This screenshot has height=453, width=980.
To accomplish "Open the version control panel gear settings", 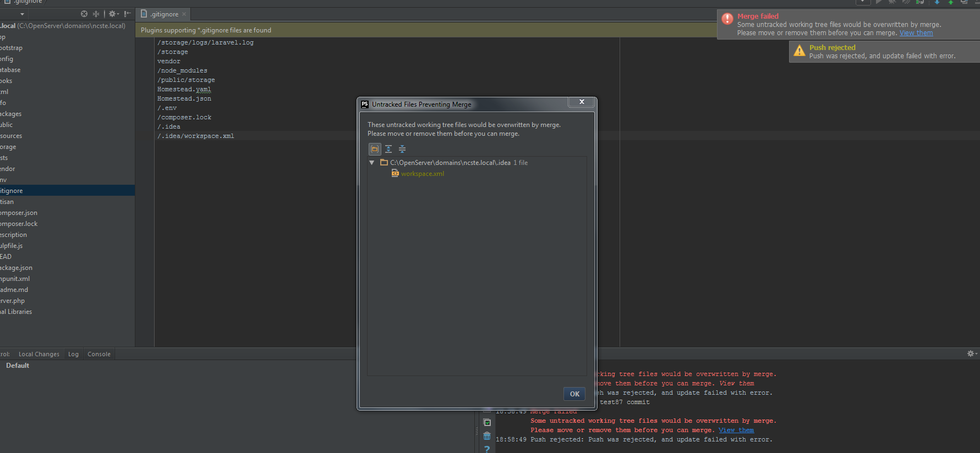I will coord(972,353).
